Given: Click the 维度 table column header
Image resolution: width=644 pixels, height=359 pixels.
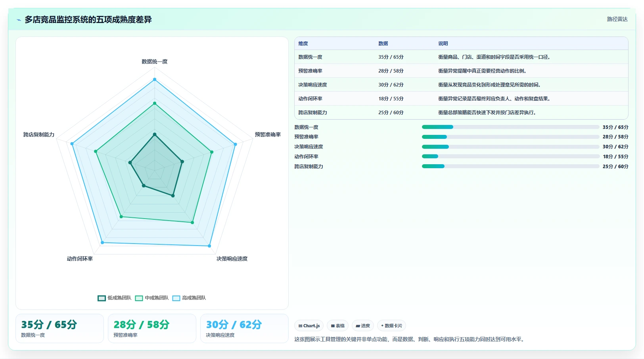Looking at the screenshot, I should click(x=303, y=44).
